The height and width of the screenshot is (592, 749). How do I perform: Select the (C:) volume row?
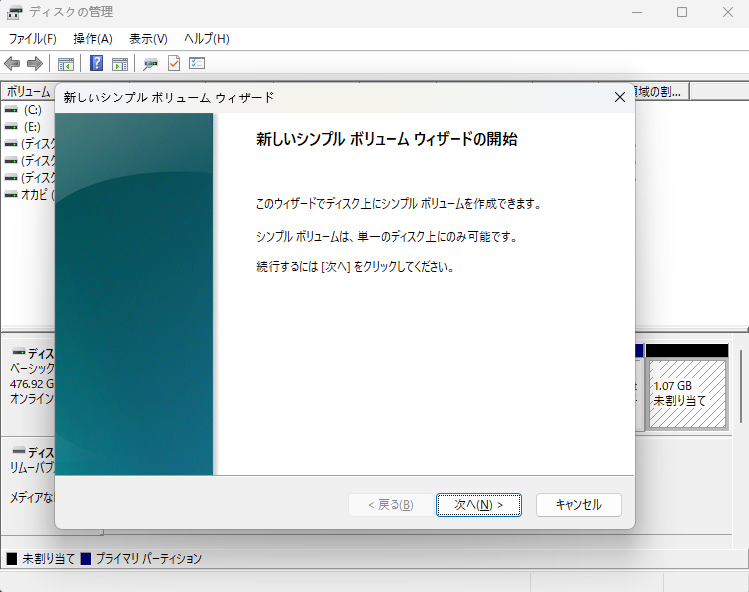pyautogui.click(x=32, y=109)
